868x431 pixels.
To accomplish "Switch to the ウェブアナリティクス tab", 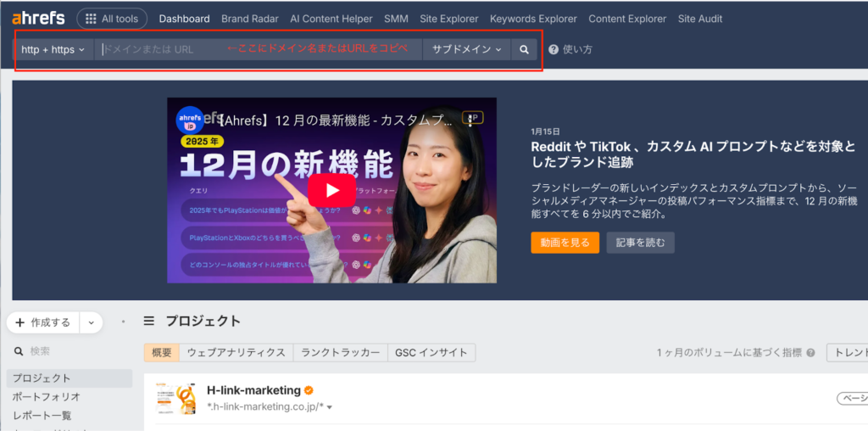I will point(236,353).
